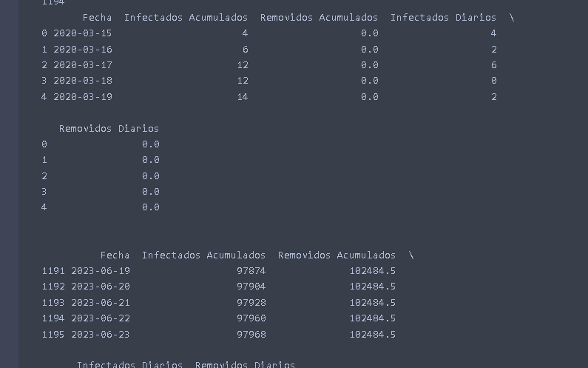Select the date 2023-06-22
Viewport: 588px width, 368px height.
point(101,318)
